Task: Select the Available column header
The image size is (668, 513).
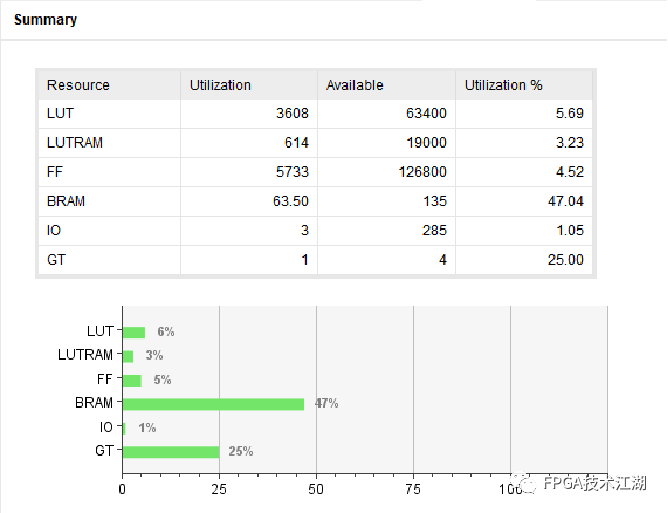Action: click(x=354, y=85)
